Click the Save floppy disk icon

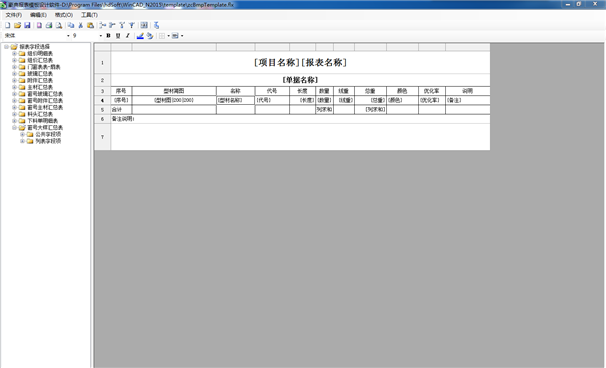27,25
